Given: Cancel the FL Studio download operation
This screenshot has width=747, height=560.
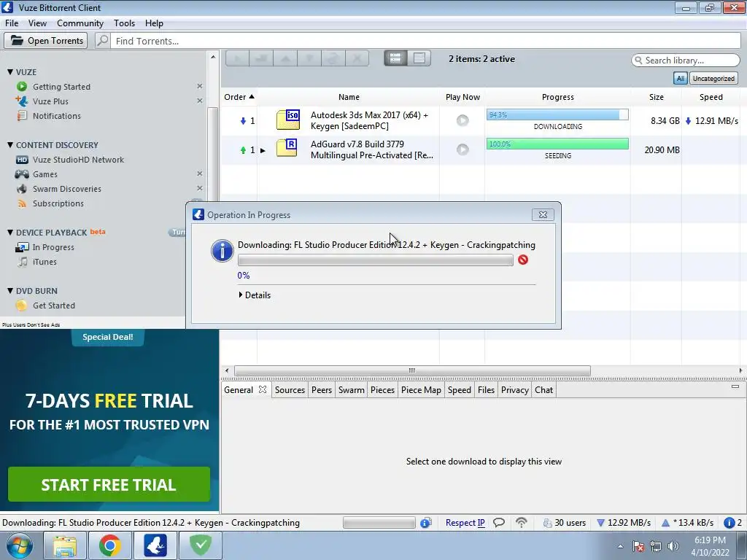Looking at the screenshot, I should pyautogui.click(x=523, y=260).
